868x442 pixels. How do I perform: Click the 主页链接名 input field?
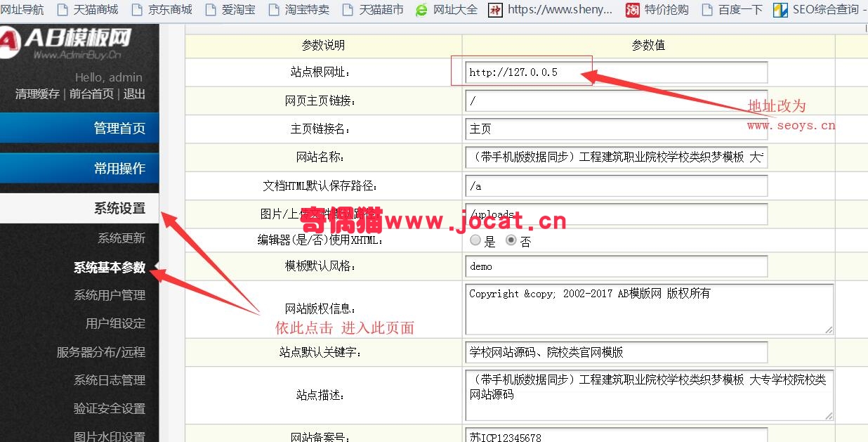pos(616,129)
